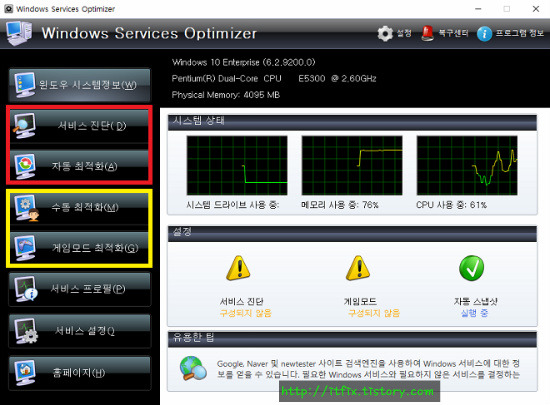Click the computer logo icon in header
Screen dimensions: 550x405
click(19, 33)
